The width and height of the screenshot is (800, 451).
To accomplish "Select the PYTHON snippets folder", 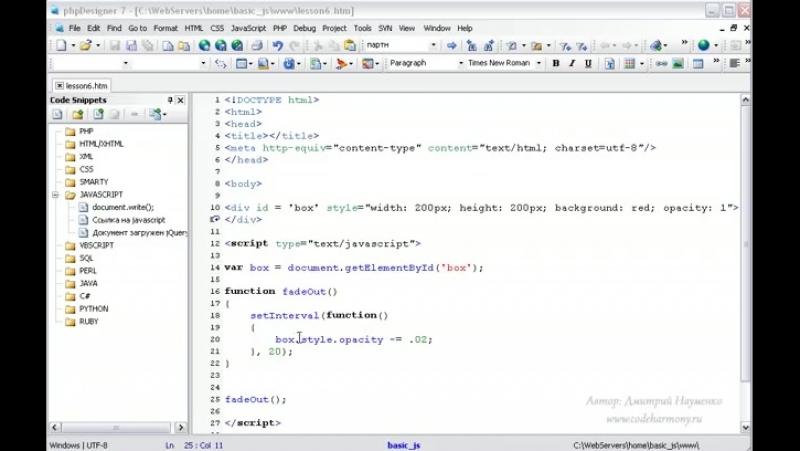I will pos(94,309).
